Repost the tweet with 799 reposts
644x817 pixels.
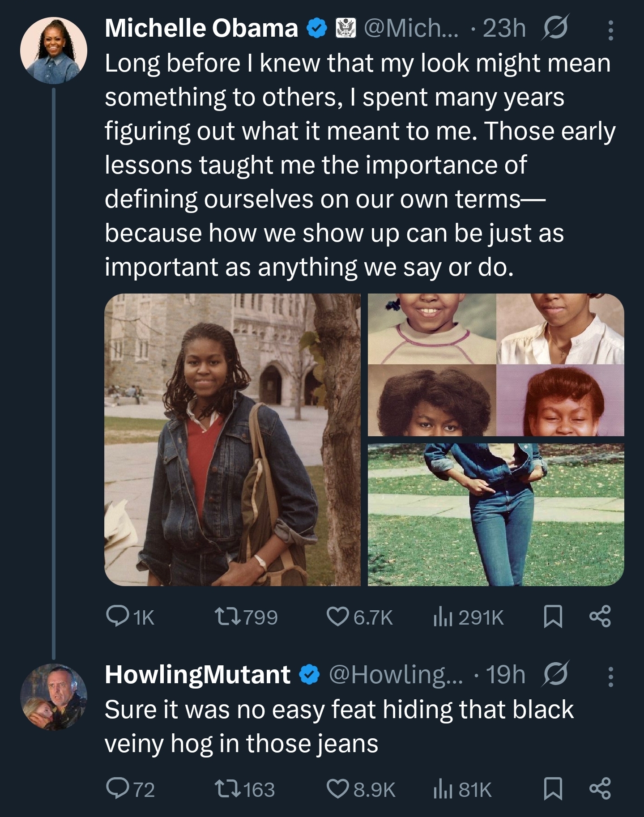coord(228,617)
